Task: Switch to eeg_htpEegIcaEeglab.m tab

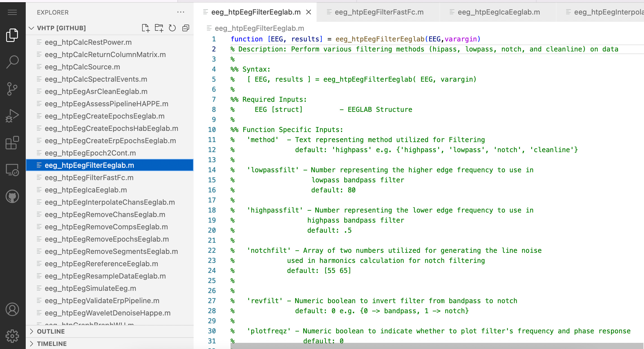Action: (499, 12)
